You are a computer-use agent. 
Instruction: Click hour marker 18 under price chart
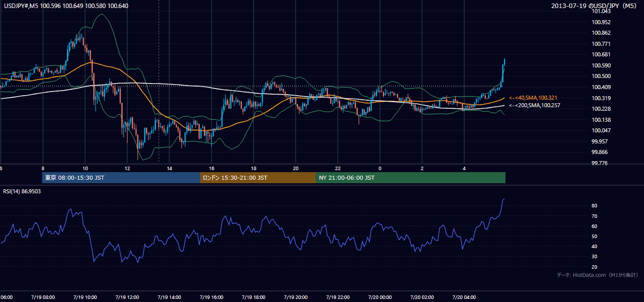253,169
